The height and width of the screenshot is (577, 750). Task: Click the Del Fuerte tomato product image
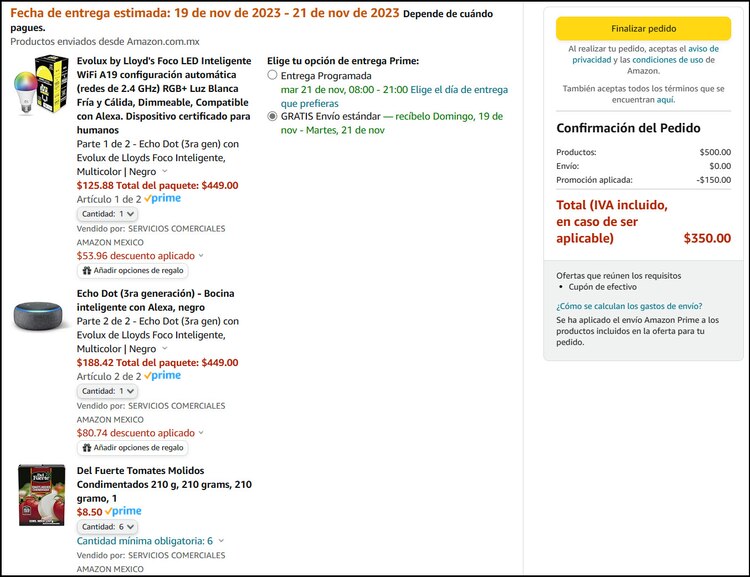tap(42, 495)
